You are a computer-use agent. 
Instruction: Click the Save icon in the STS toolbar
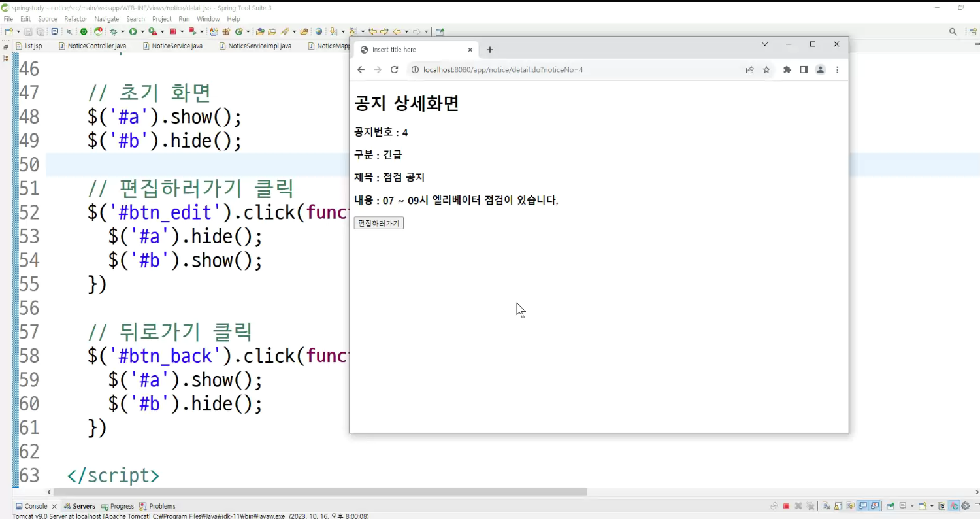(28, 31)
